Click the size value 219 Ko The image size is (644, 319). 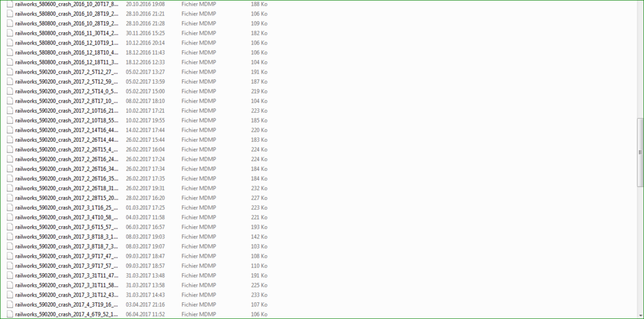point(259,92)
